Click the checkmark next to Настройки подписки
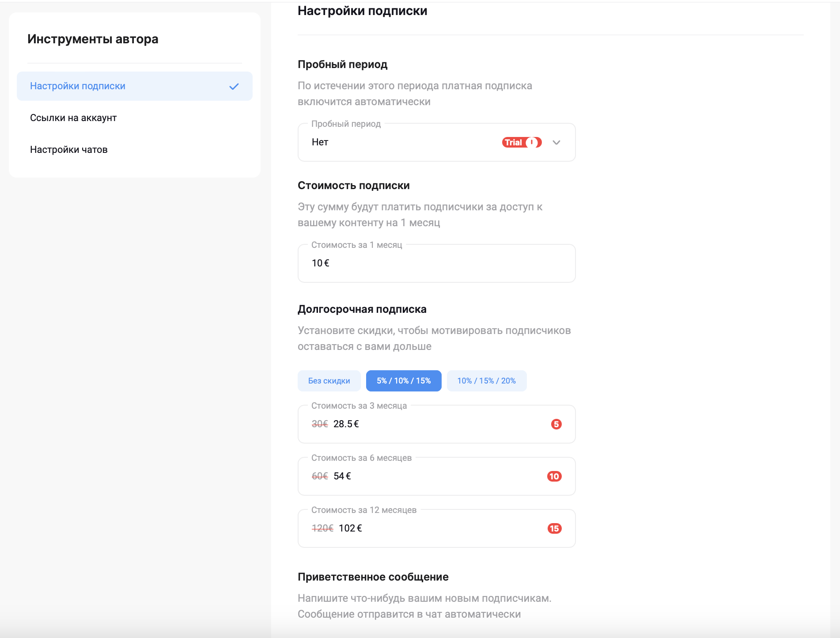The width and height of the screenshot is (840, 638). (x=234, y=87)
